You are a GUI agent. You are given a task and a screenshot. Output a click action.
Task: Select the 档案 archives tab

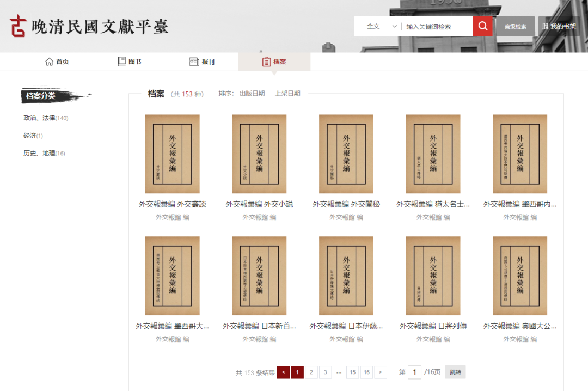point(274,62)
